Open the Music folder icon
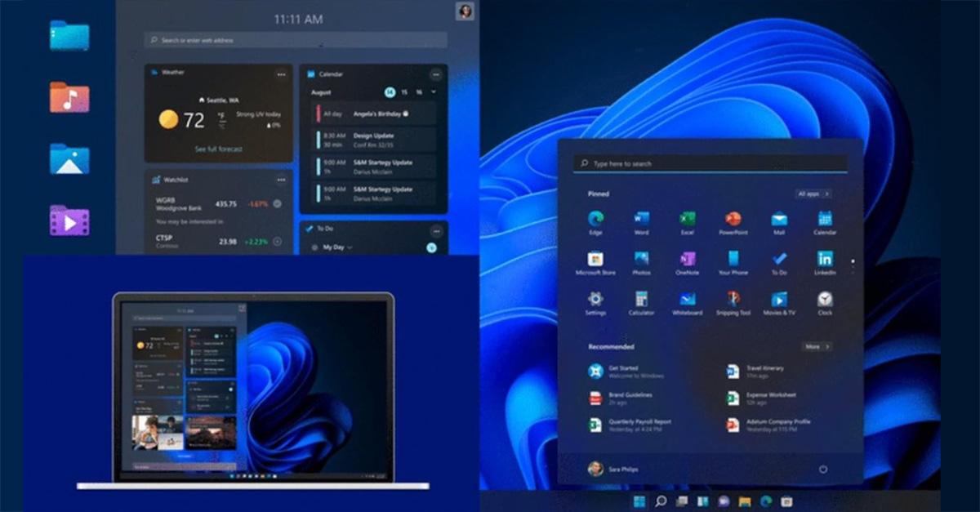 (69, 96)
